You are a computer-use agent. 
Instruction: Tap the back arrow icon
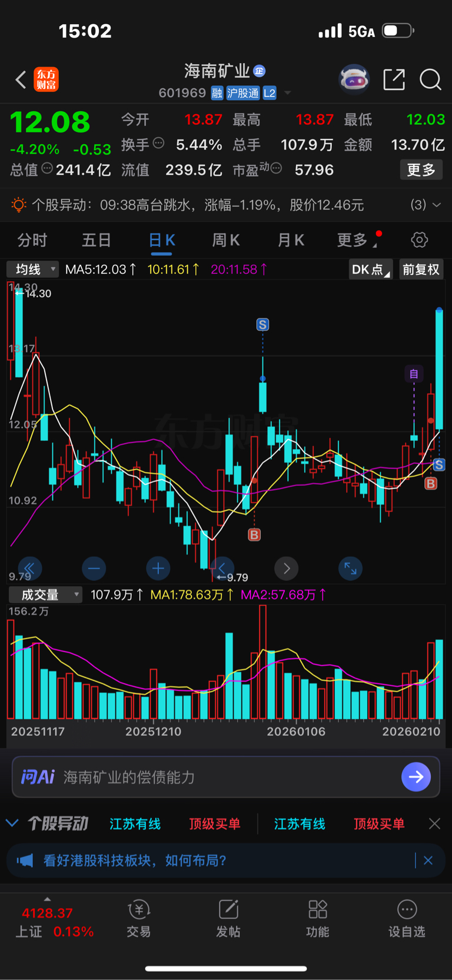click(x=21, y=79)
